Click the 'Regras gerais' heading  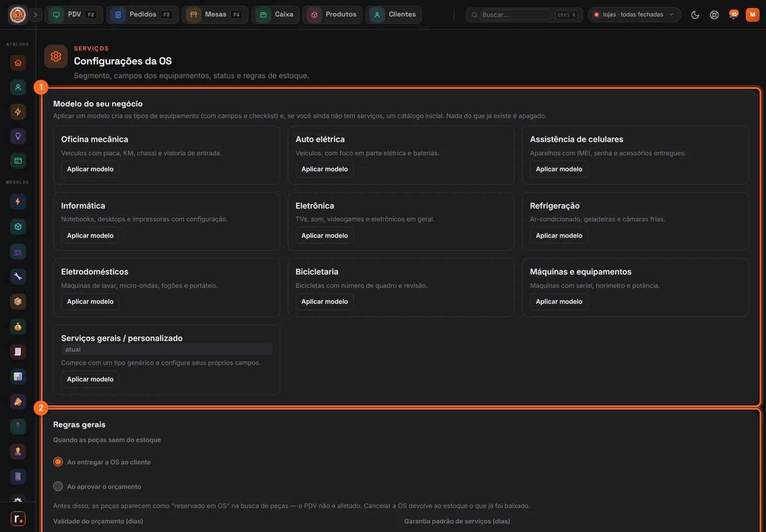click(x=79, y=425)
